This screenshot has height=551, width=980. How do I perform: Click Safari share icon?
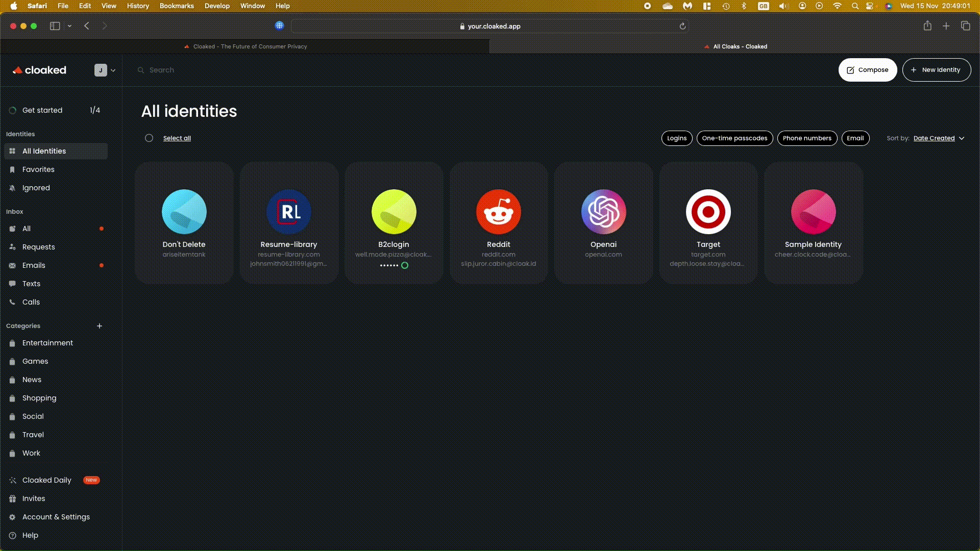tap(927, 26)
